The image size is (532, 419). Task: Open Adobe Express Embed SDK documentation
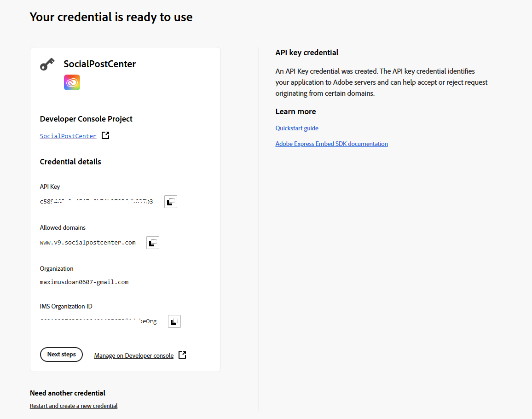(x=331, y=144)
